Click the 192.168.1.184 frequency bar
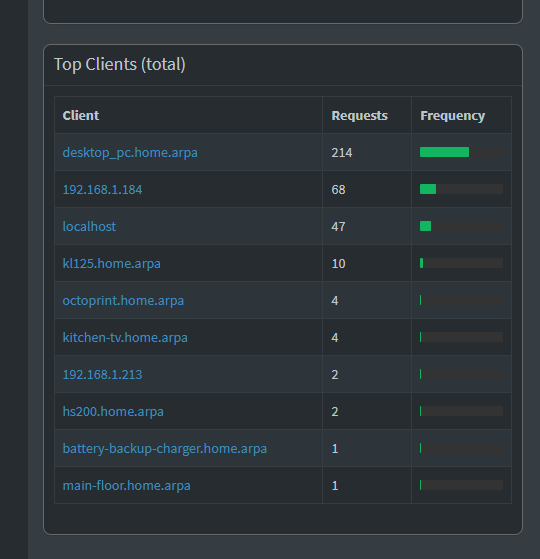Screen dimensions: 540x559 pyautogui.click(x=462, y=189)
